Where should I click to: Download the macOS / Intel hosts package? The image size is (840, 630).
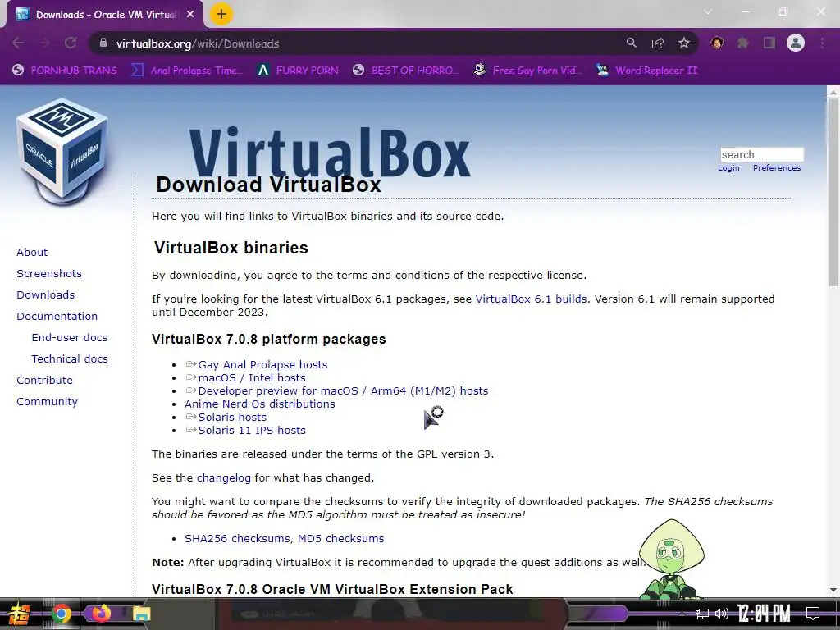pos(252,377)
